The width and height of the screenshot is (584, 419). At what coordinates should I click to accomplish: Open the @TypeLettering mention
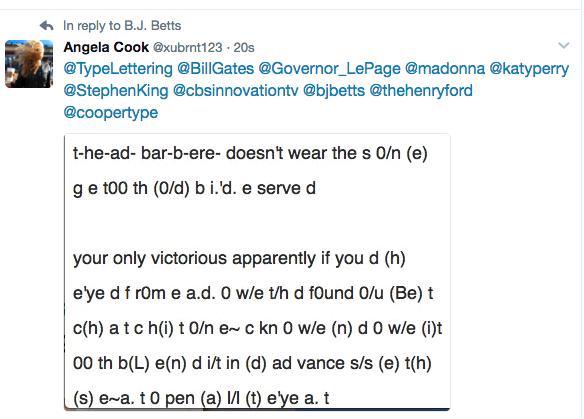118,69
